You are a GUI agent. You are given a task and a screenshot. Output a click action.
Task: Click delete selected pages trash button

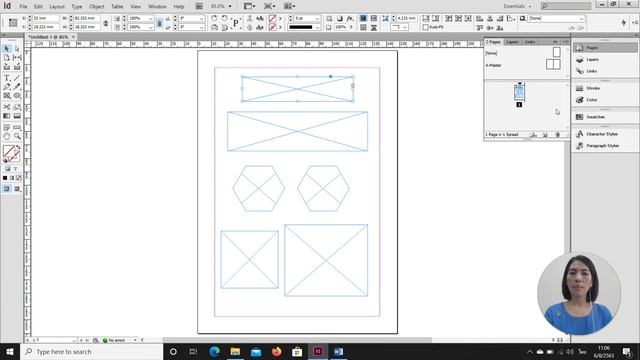[x=558, y=135]
